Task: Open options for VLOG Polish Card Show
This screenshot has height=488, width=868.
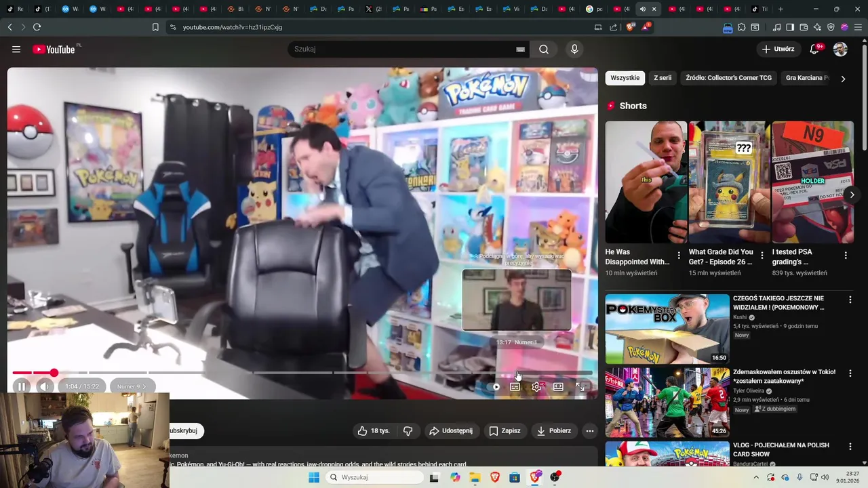Action: click(850, 447)
